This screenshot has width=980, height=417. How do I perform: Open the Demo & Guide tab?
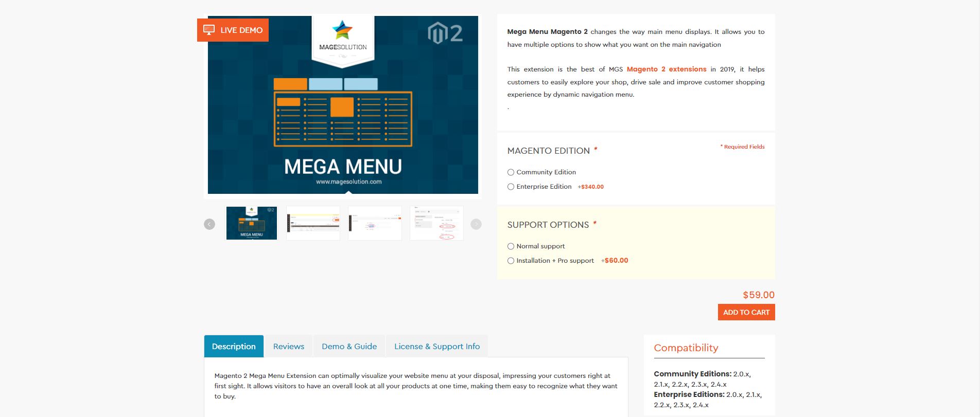(x=349, y=346)
